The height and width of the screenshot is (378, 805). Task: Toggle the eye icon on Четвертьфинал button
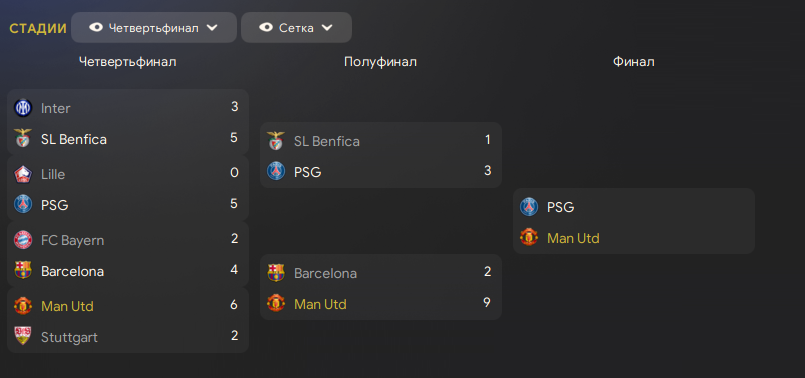(x=95, y=27)
